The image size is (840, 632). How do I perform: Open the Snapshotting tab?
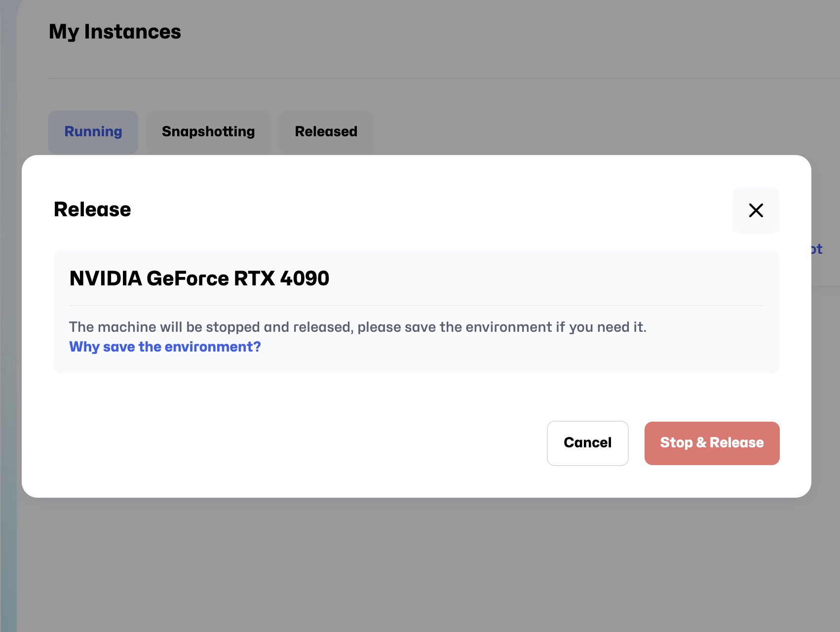(208, 132)
